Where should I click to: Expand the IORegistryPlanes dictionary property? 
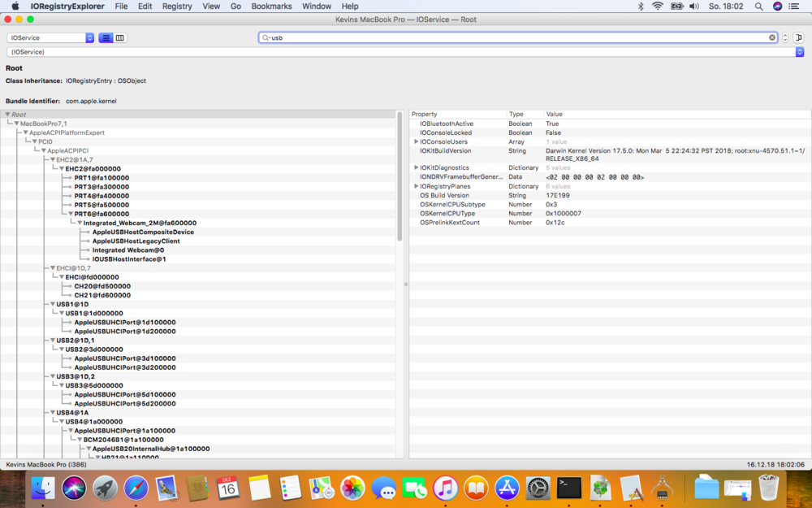click(416, 186)
